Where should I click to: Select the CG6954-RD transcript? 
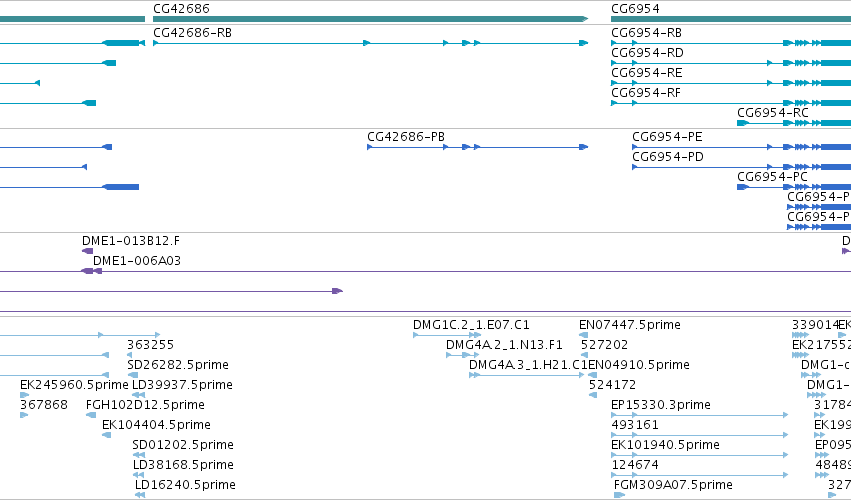(x=731, y=63)
